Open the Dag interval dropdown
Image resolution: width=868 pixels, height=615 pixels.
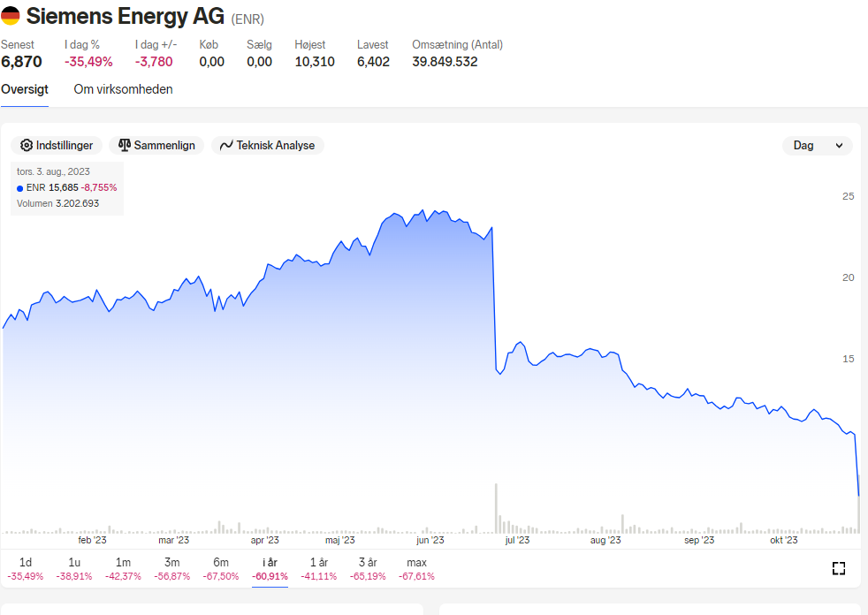click(817, 146)
